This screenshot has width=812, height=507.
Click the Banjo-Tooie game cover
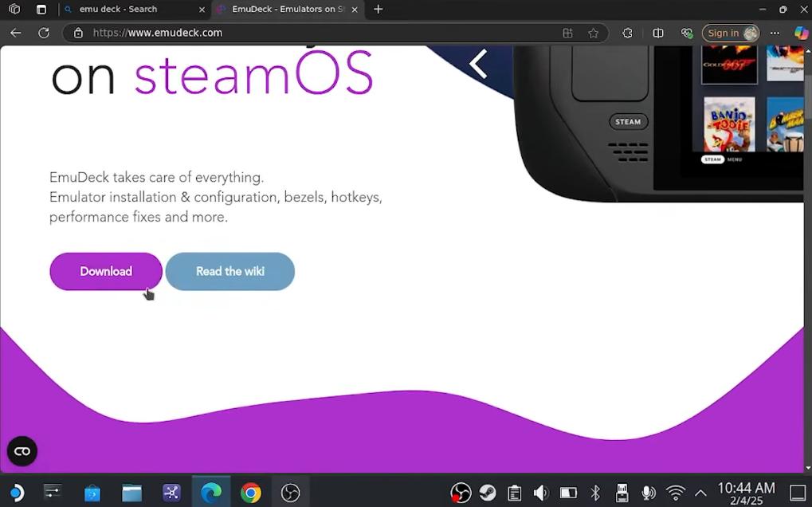(x=729, y=124)
